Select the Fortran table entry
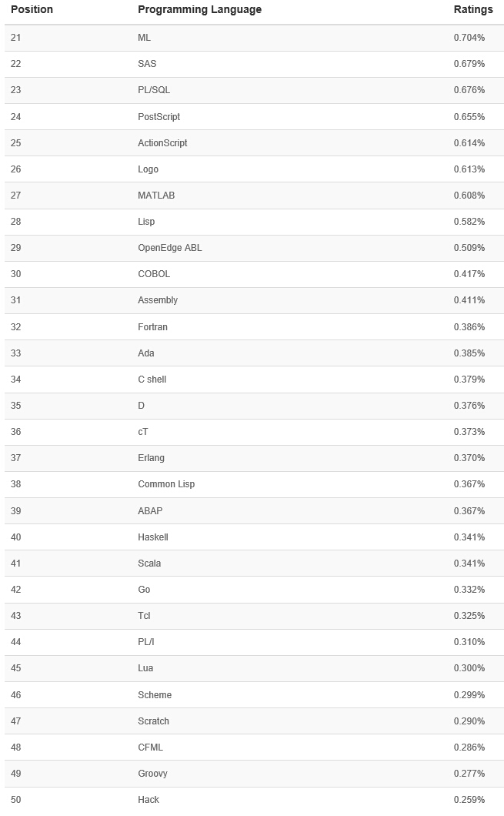 click(x=152, y=327)
